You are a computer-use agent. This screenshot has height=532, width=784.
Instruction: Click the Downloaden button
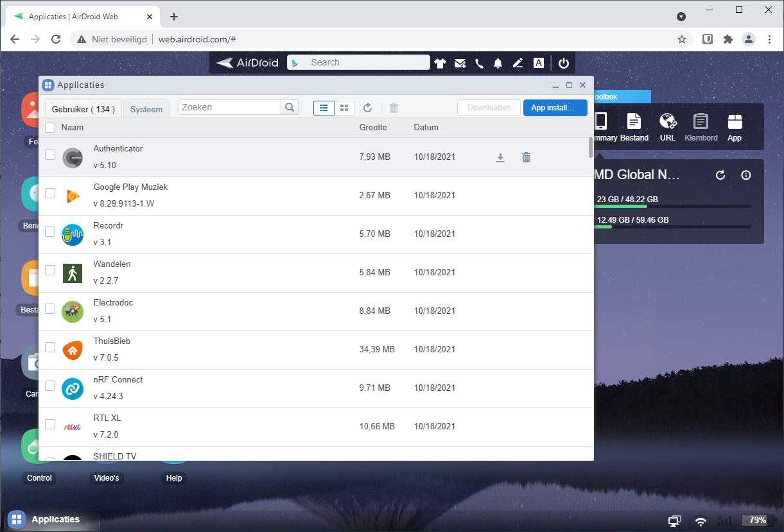(489, 108)
